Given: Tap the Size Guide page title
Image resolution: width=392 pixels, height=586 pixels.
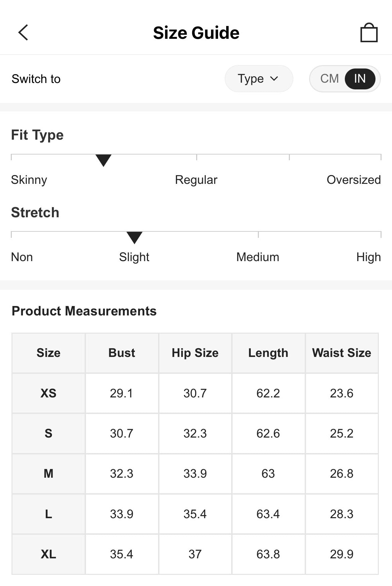Looking at the screenshot, I should (196, 33).
